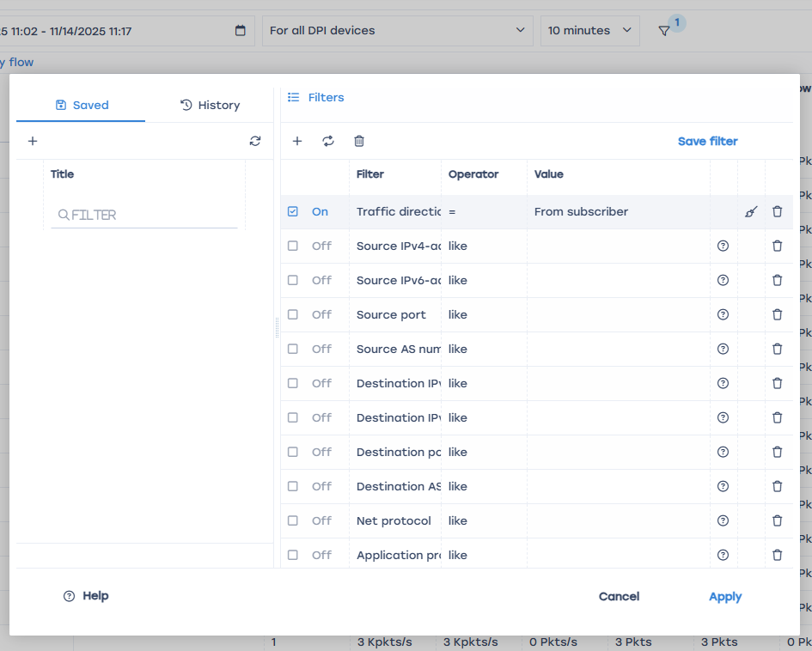Add a new saved filter with plus icon
This screenshot has width=812, height=651.
tap(33, 141)
